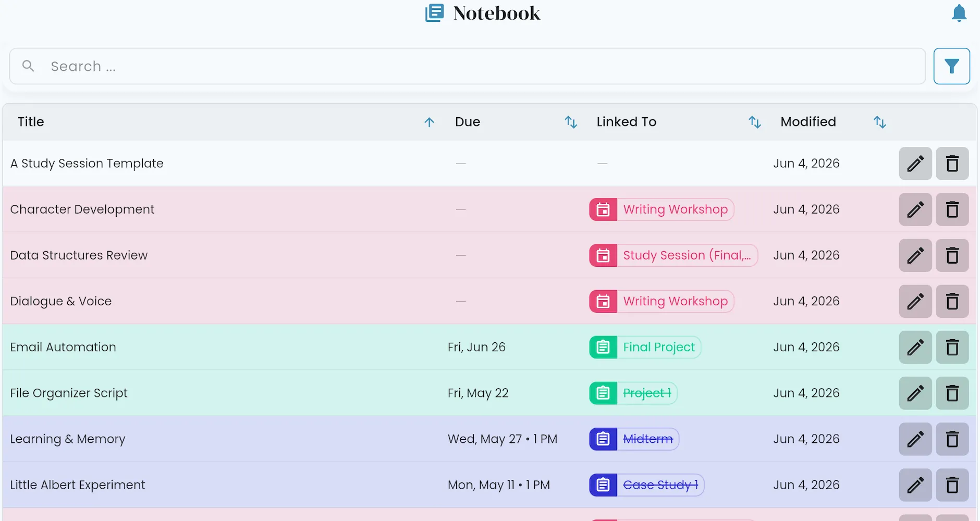Open note titled Learning & Memory
The width and height of the screenshot is (980, 521).
click(x=68, y=439)
